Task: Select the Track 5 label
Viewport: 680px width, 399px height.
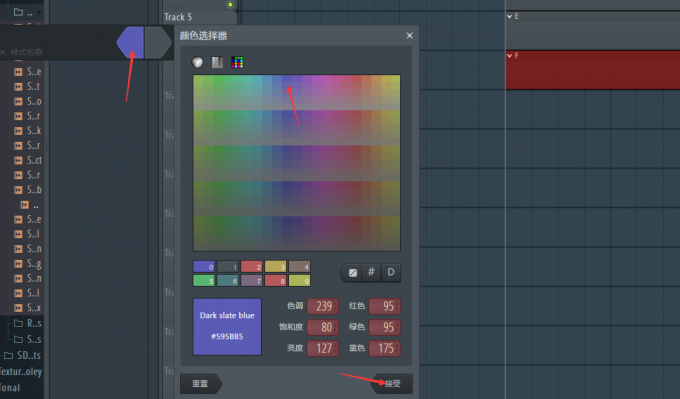Action: [x=178, y=17]
